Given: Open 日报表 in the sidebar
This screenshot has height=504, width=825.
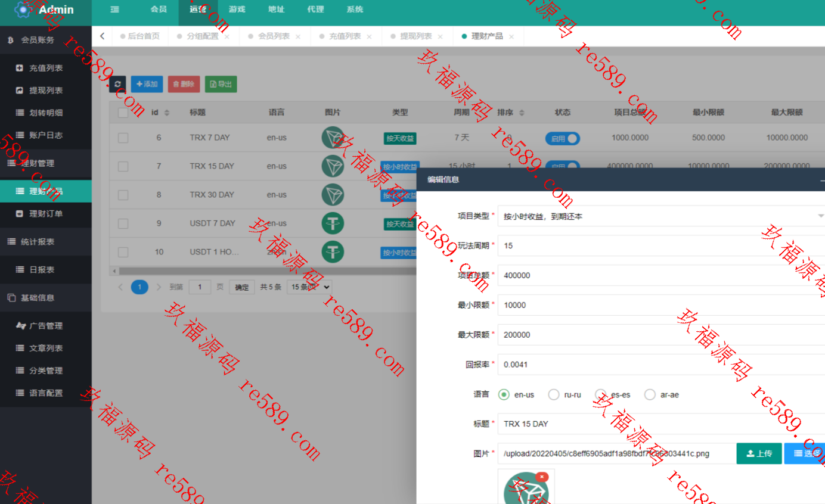Looking at the screenshot, I should [46, 270].
